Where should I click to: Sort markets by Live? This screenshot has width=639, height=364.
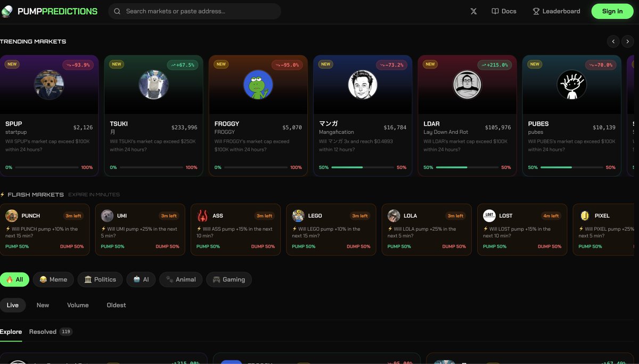pyautogui.click(x=13, y=305)
